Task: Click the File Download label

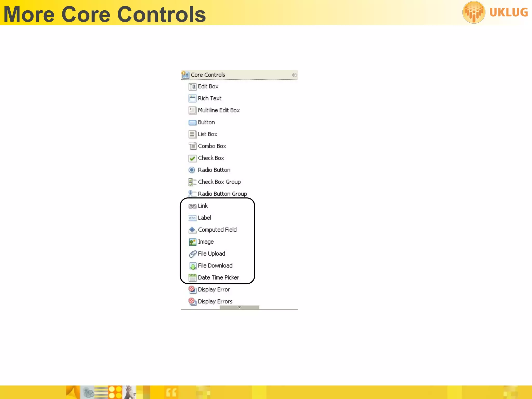Action: [x=215, y=266]
